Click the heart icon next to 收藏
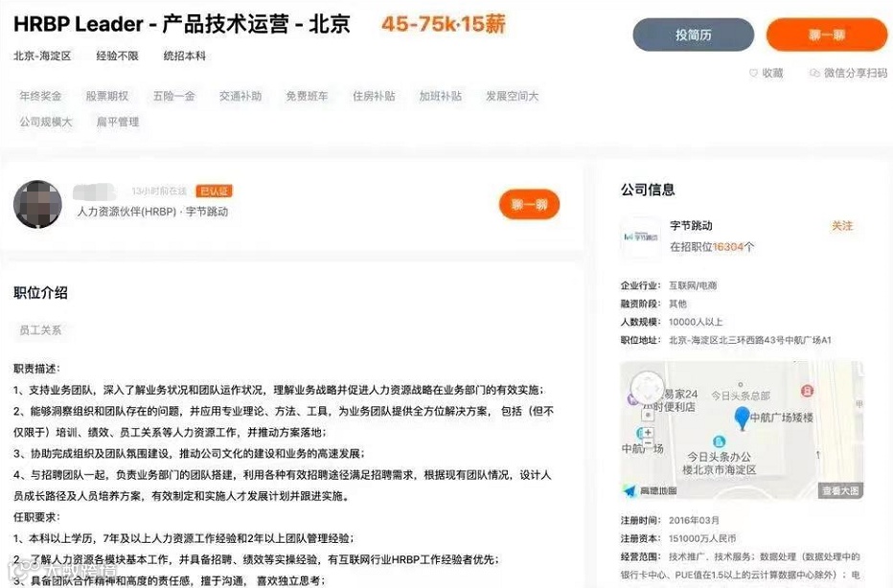This screenshot has width=893, height=588. pyautogui.click(x=753, y=73)
